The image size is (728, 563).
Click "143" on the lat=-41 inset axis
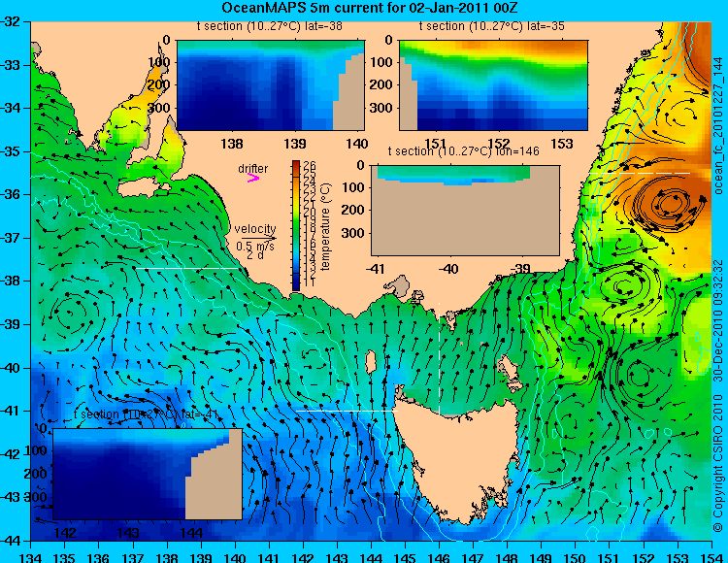(x=128, y=532)
